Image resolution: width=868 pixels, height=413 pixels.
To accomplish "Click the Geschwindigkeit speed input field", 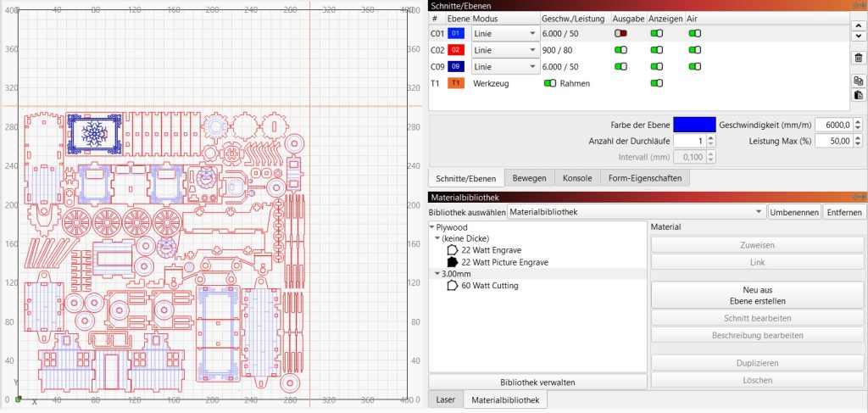I will (x=832, y=125).
